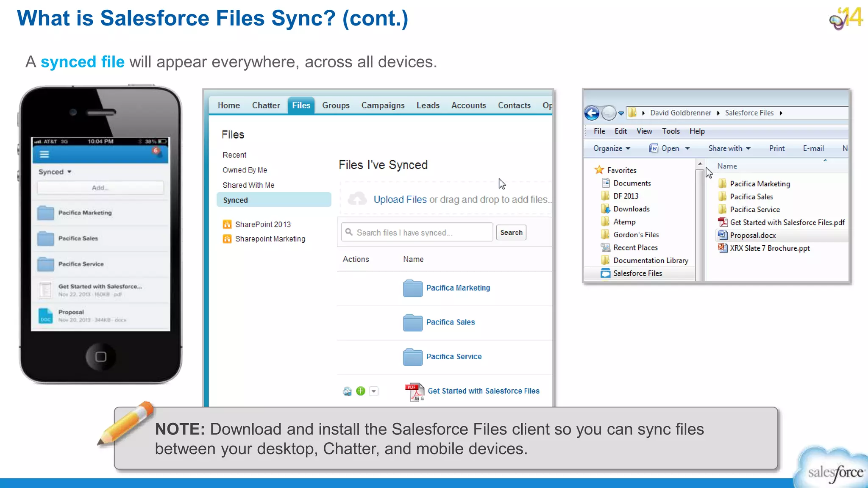Viewport: 868px width, 488px height.
Task: Click Print in Explorer toolbar
Action: click(x=777, y=148)
